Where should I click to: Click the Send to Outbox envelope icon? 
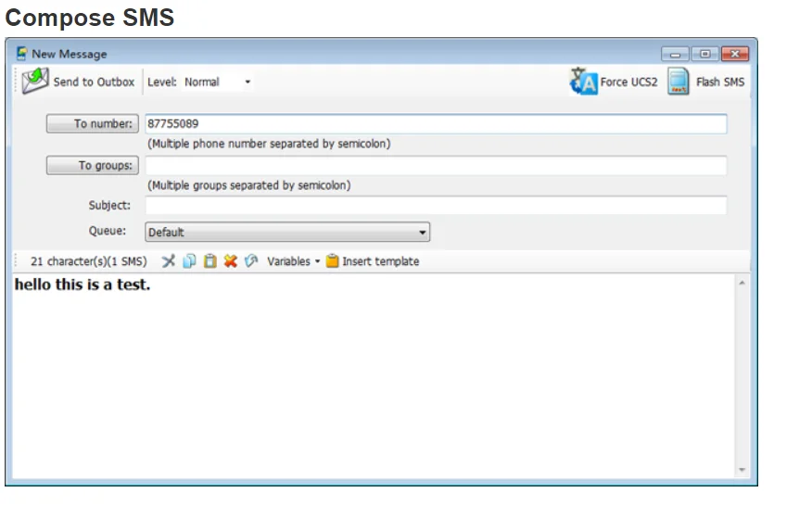(x=35, y=81)
